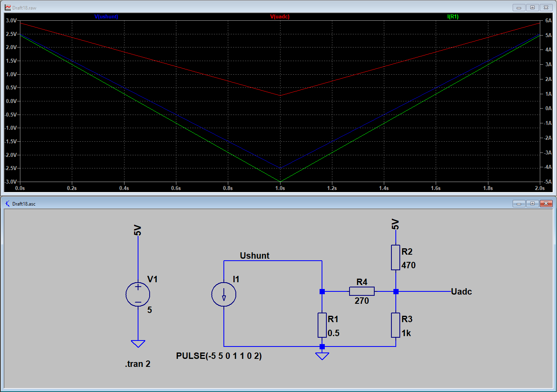This screenshot has height=392, width=557.
Task: Click the PULSE(-5 5 0 1 1 0 2) value text
Action: 219,356
